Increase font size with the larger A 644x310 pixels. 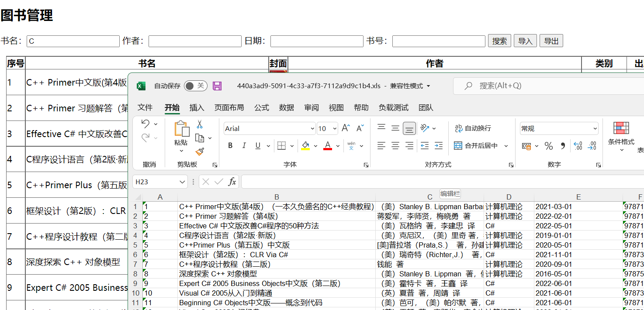pos(346,128)
